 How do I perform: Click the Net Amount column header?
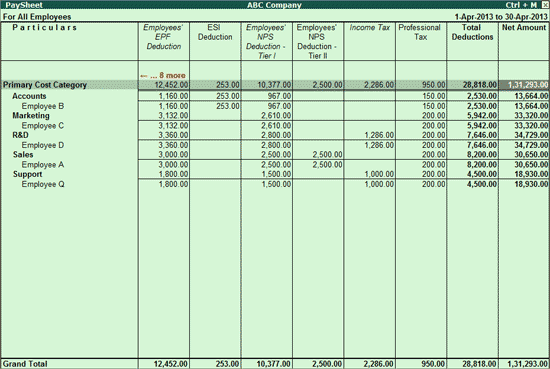point(524,27)
